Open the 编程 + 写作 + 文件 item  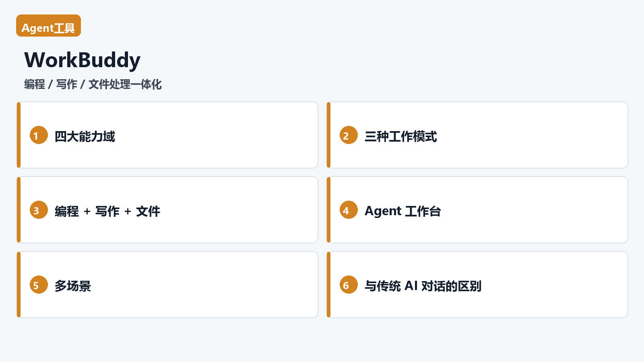pos(107,211)
